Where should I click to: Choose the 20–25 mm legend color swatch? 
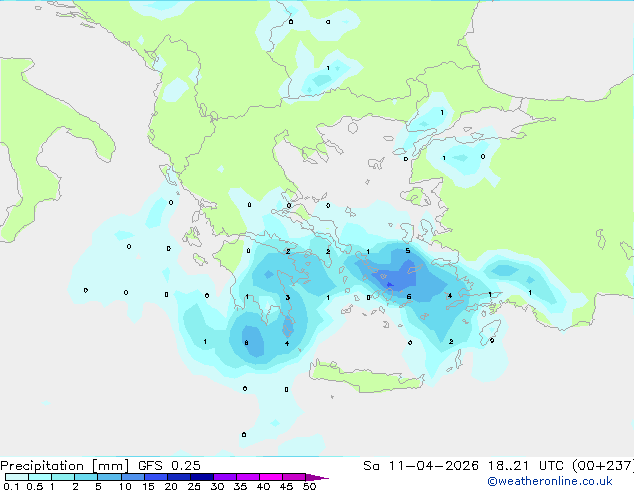tap(179, 477)
